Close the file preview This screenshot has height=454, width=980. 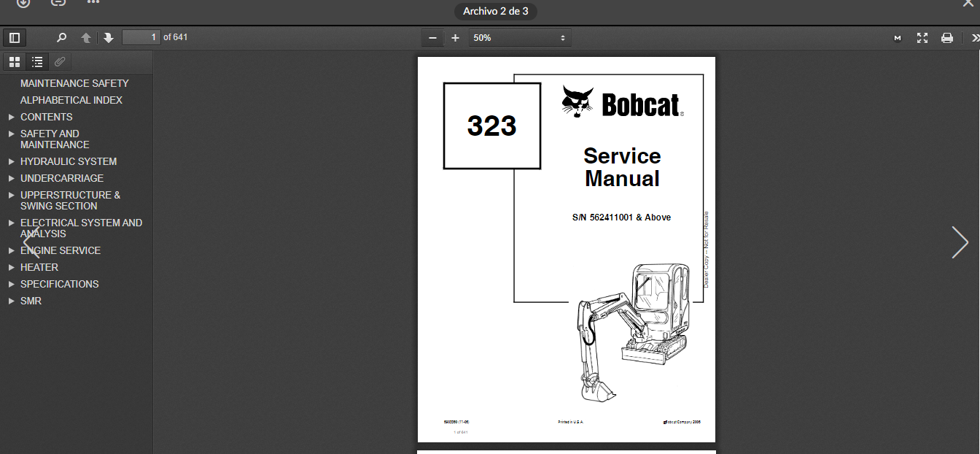969,3
